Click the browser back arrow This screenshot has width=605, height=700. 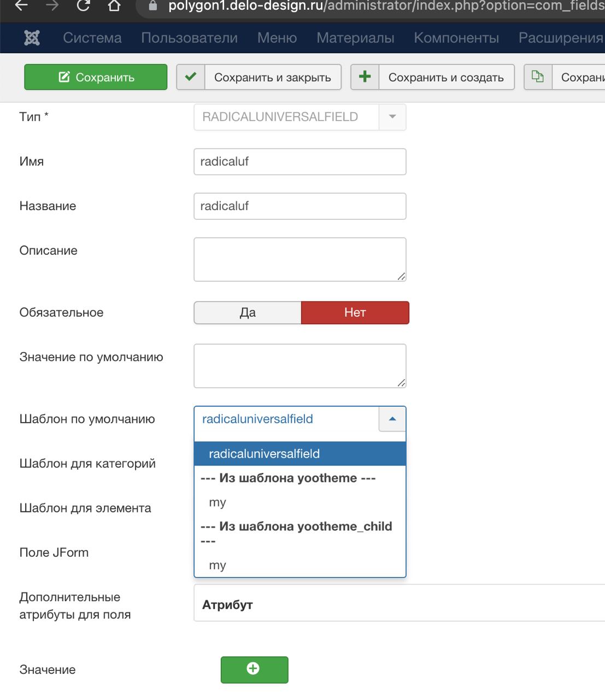tap(21, 6)
